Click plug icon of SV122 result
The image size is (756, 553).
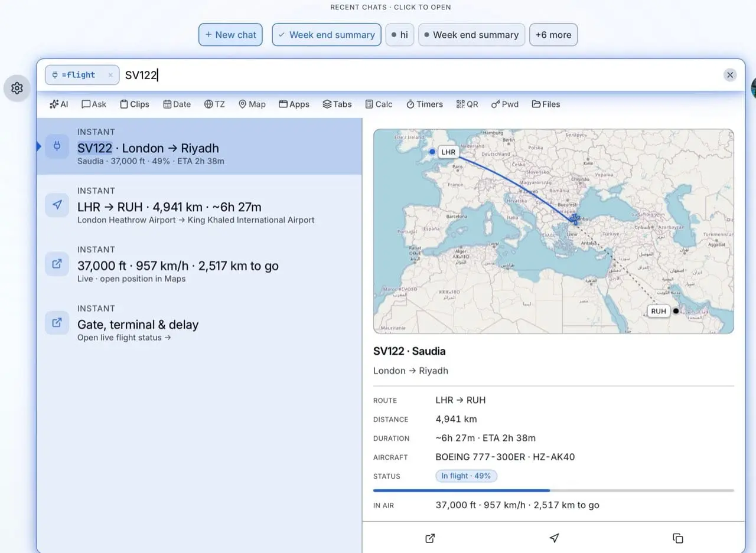point(57,146)
